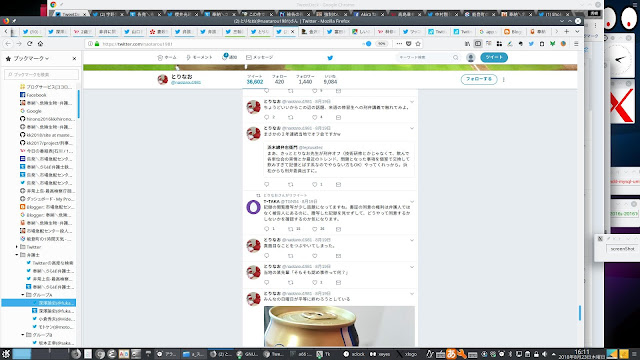Click the bookmarks sidebar scrollbar

coord(78,104)
